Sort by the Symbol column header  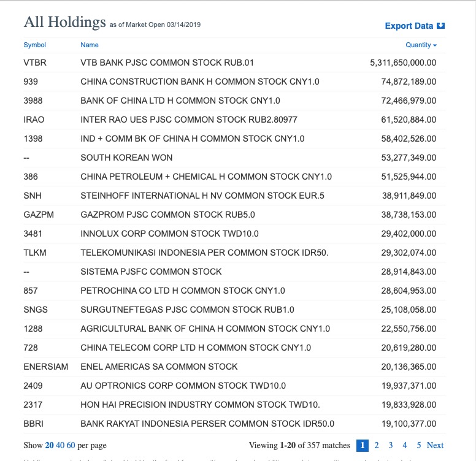coord(34,45)
